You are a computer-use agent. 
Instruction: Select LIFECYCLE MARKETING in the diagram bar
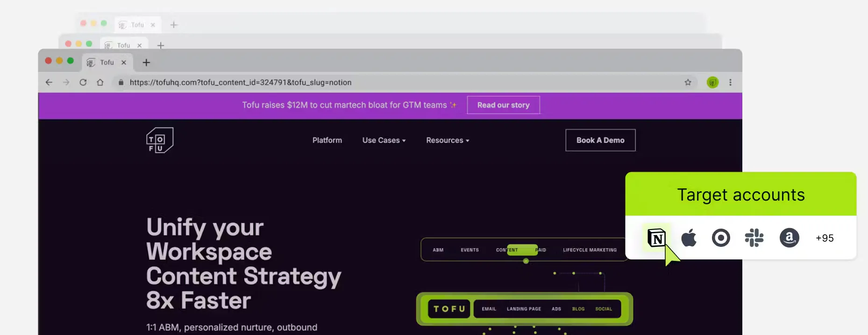tap(590, 250)
